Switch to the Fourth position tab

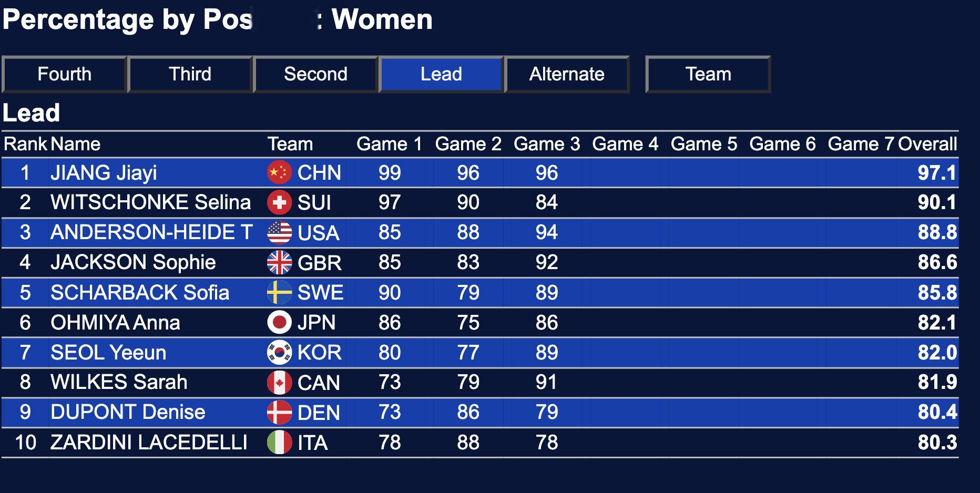coord(64,74)
